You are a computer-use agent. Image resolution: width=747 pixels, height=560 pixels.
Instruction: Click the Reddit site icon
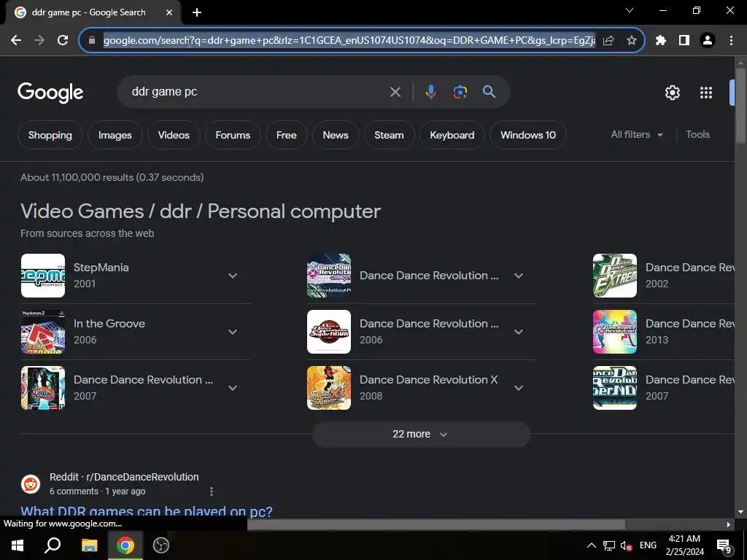tap(31, 484)
